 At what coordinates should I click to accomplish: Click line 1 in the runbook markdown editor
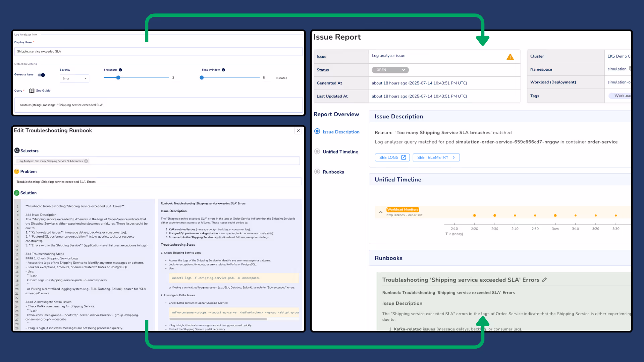click(x=75, y=206)
